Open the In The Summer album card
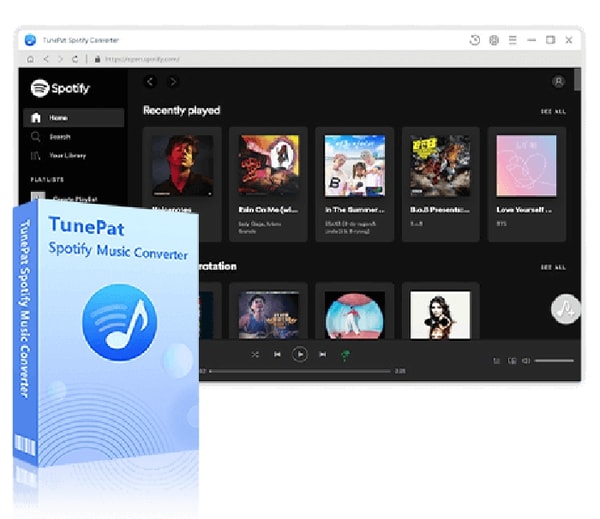The image size is (600, 519). pos(355,184)
